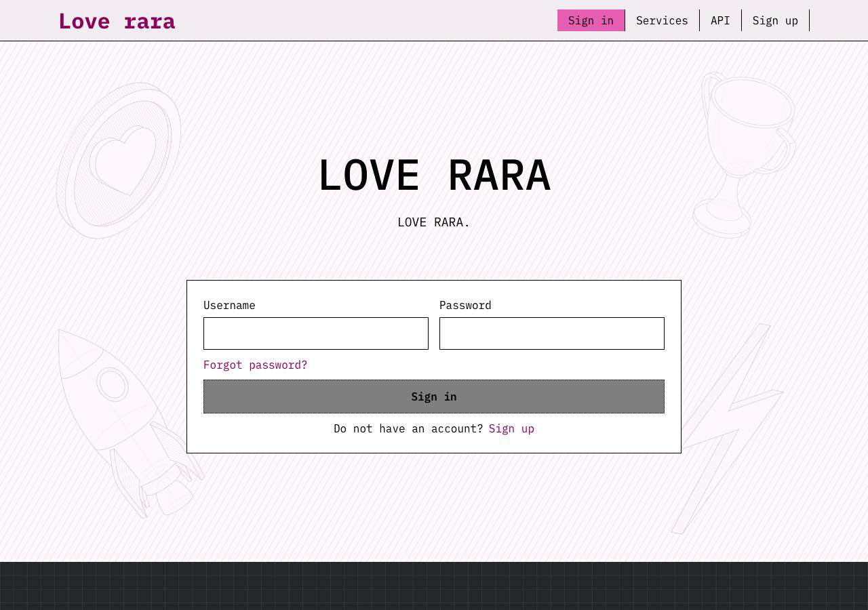Image resolution: width=868 pixels, height=610 pixels.
Task: Open the Sign in nav tab
Action: pyautogui.click(x=591, y=20)
